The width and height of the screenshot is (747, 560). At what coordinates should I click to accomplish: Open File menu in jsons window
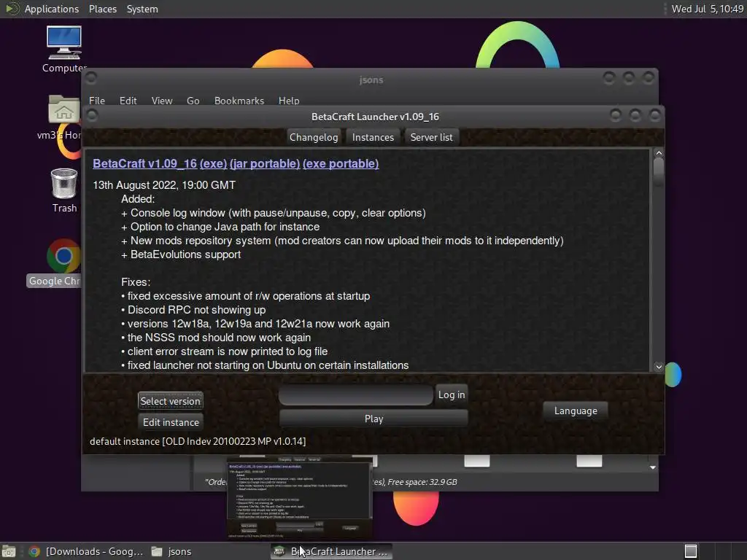click(97, 101)
